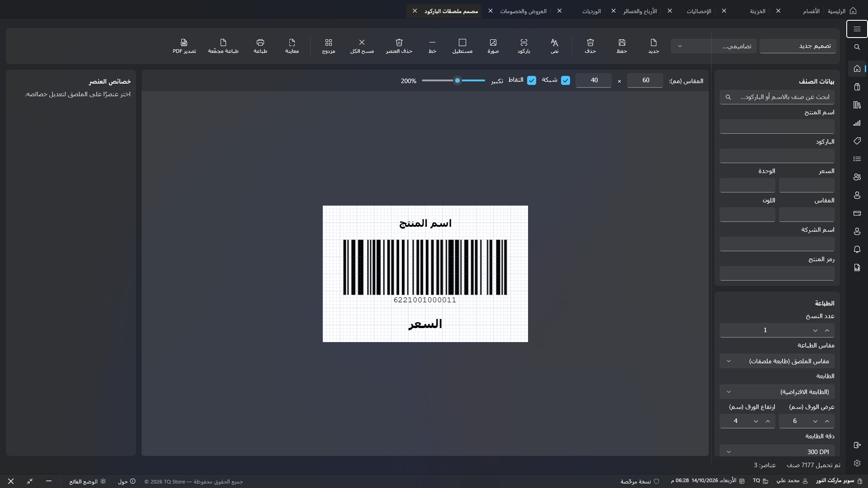The width and height of the screenshot is (868, 488).
Task: Decrease عرض الورق paper width value
Action: (815, 421)
